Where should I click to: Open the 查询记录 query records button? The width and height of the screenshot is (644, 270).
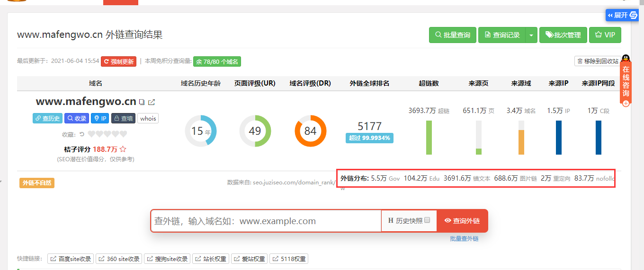pos(502,35)
